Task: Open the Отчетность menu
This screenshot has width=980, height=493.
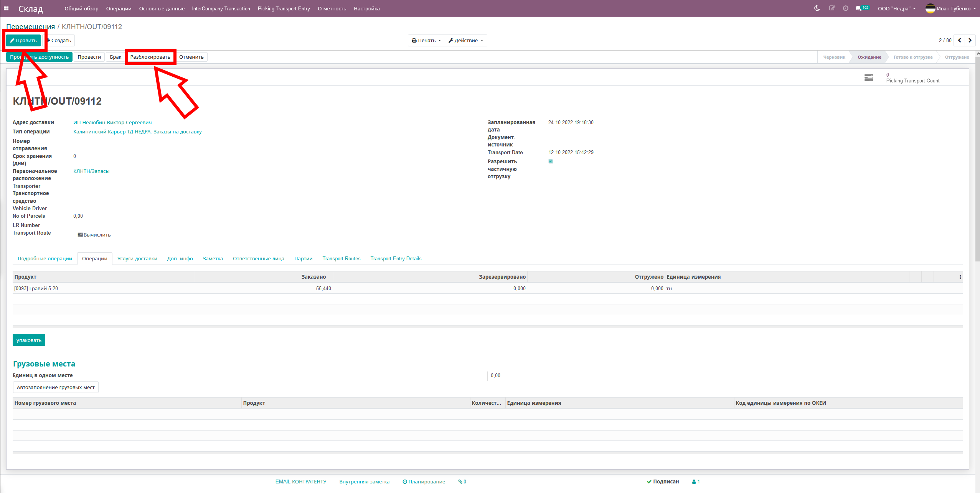Action: (332, 8)
